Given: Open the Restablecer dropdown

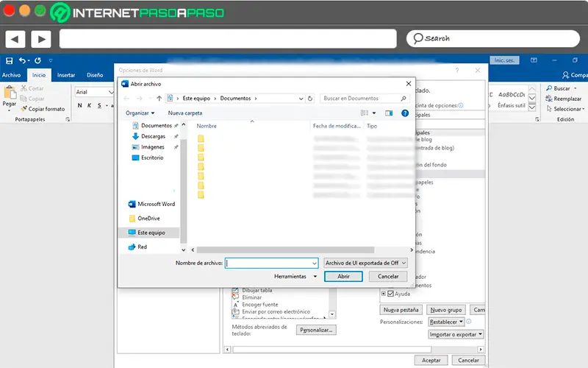Looking at the screenshot, I should click(x=446, y=322).
